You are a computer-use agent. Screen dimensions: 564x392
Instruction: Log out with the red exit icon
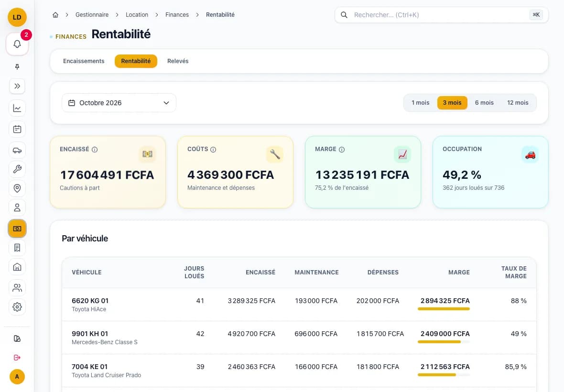[x=17, y=358]
